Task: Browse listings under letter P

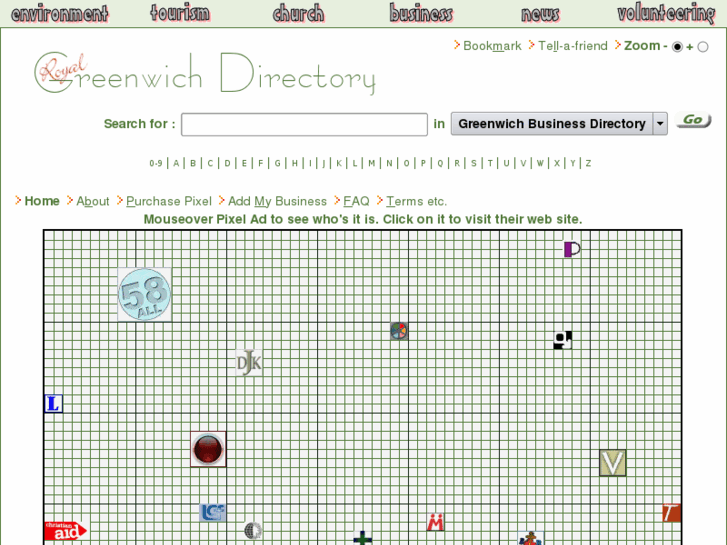Action: pos(423,163)
